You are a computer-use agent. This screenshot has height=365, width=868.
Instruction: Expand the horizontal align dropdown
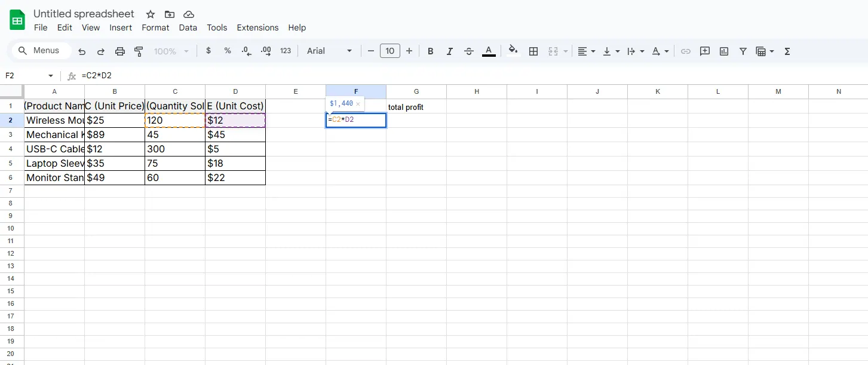tap(587, 51)
